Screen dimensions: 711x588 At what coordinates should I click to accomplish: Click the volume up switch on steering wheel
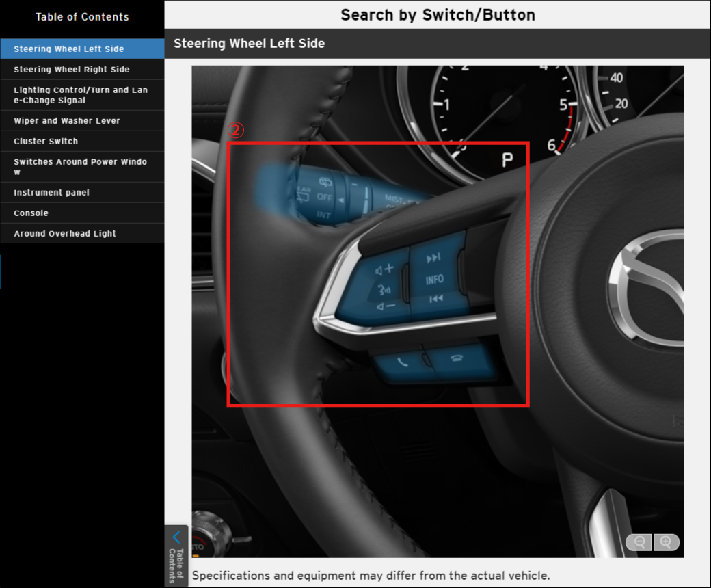(x=385, y=269)
